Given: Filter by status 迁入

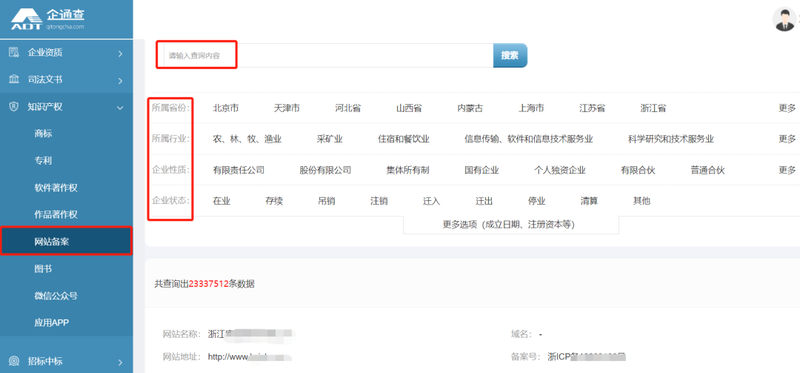Looking at the screenshot, I should tap(432, 201).
